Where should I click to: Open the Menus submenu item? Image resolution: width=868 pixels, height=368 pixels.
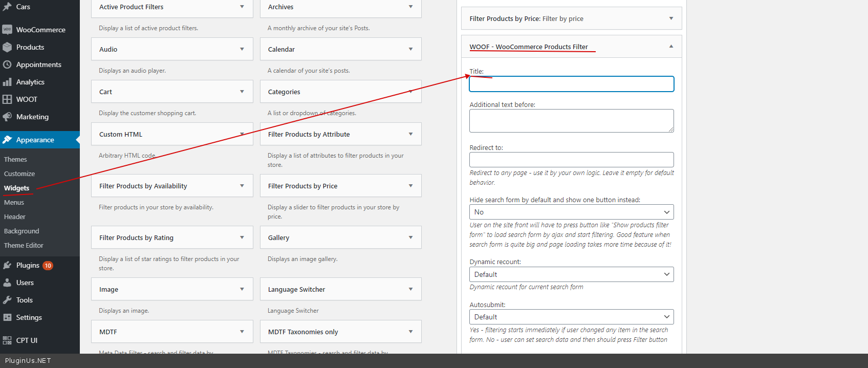(x=14, y=203)
